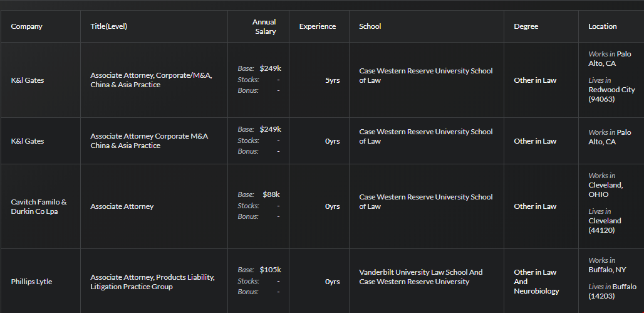Click 'Other in Law And Neurobiology' degree
Screen dimensions: 644x313
pos(535,282)
